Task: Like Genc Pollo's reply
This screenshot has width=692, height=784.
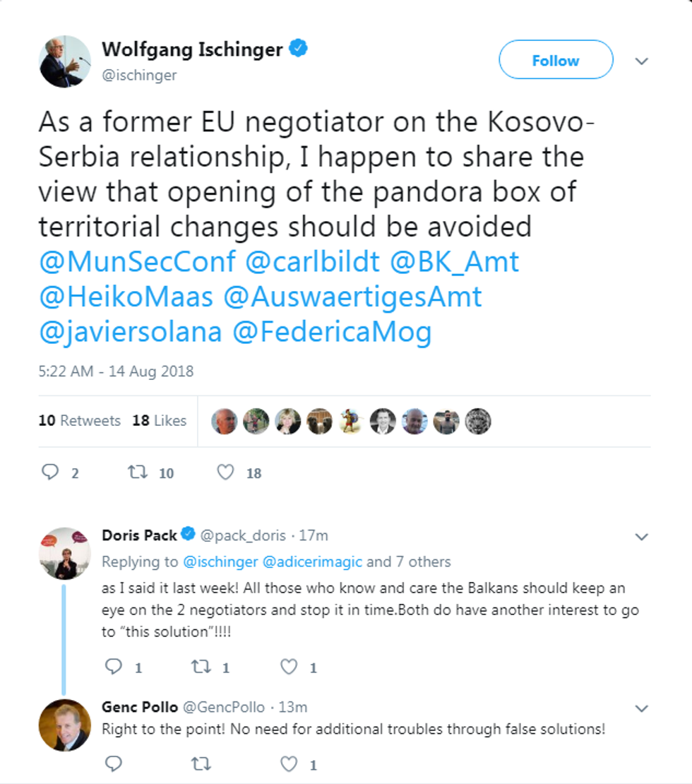Action: click(289, 764)
